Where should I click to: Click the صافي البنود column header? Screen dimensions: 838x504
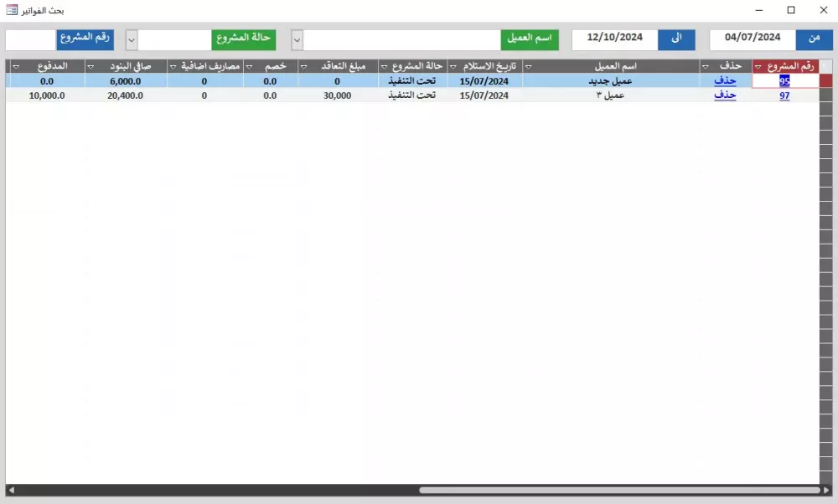126,66
